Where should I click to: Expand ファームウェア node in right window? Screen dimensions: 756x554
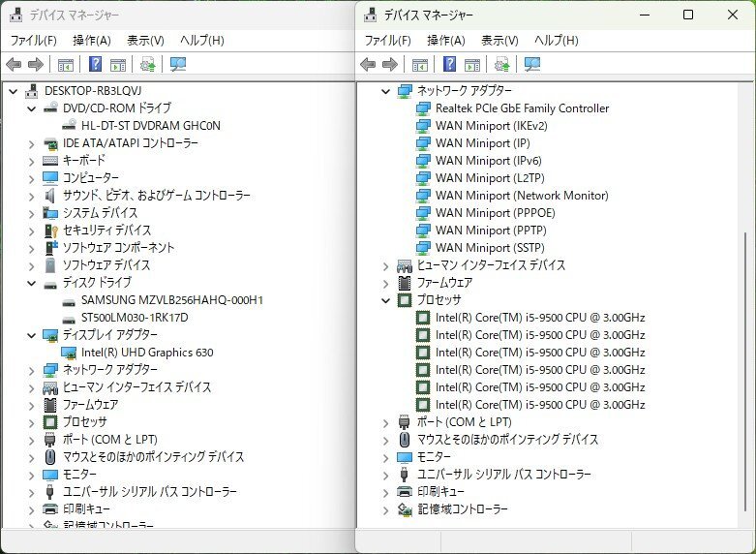tap(385, 283)
